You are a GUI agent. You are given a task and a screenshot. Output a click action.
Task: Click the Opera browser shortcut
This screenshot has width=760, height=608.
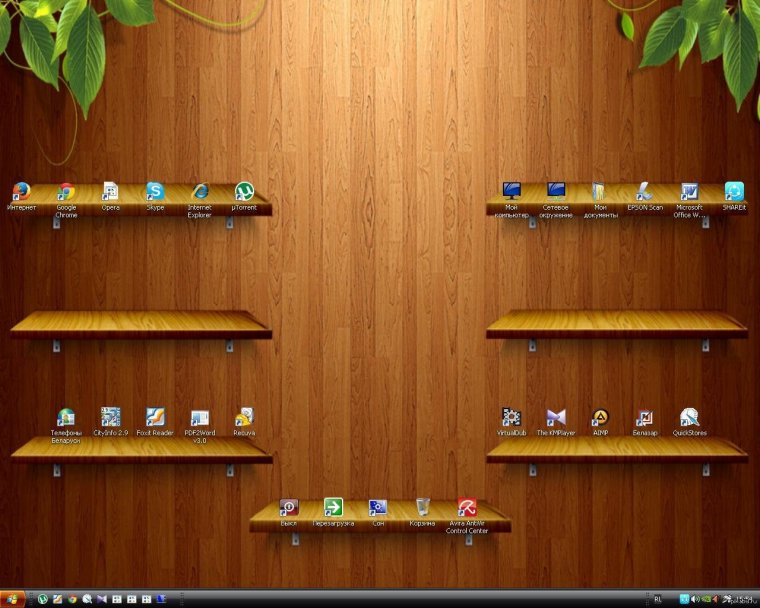coord(110,191)
